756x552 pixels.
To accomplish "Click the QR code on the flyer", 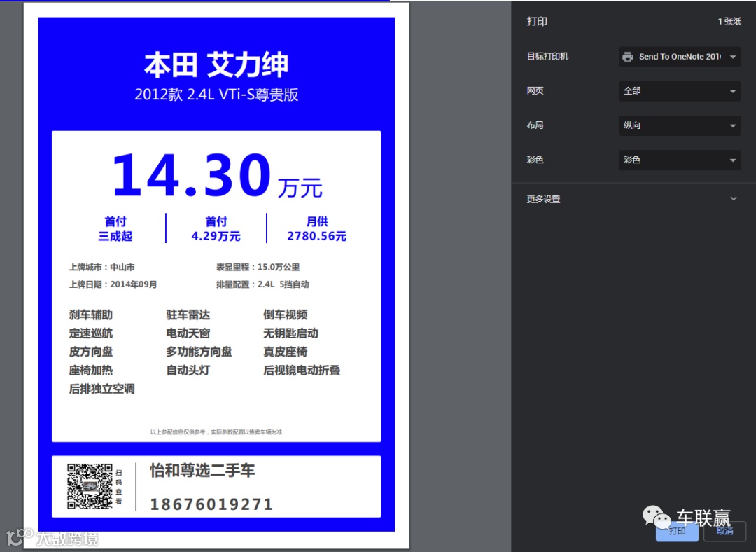I will pos(90,486).
